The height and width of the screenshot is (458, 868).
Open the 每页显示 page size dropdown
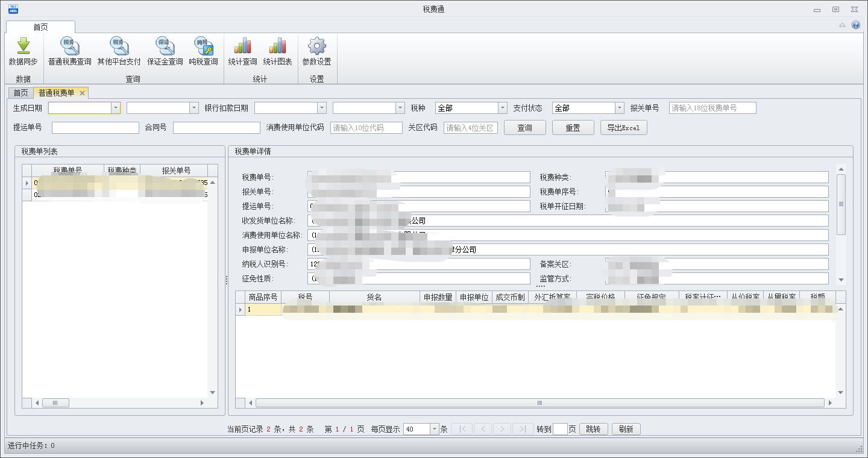click(x=434, y=429)
